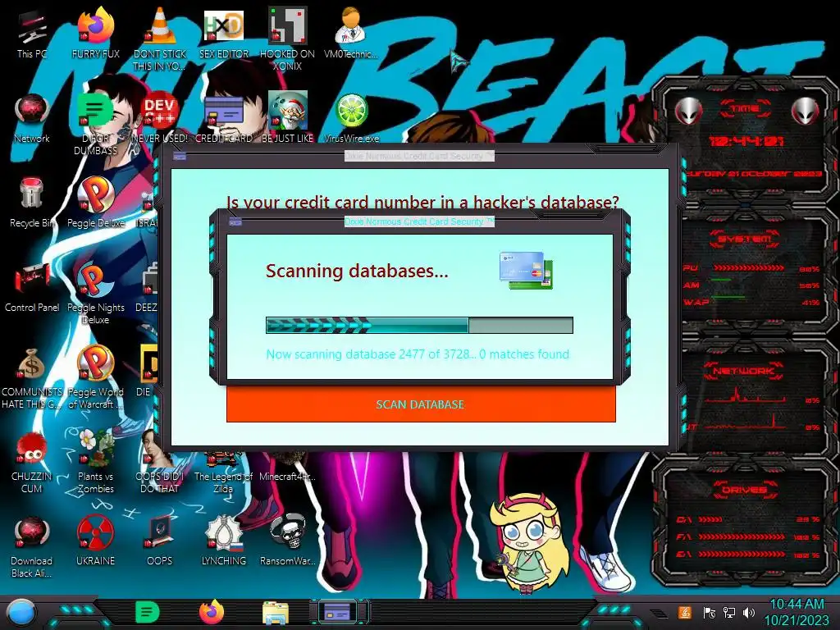Open the CHUZZIN CUM red fuzzball icon
Viewport: 840px width, 630px height.
click(x=32, y=462)
